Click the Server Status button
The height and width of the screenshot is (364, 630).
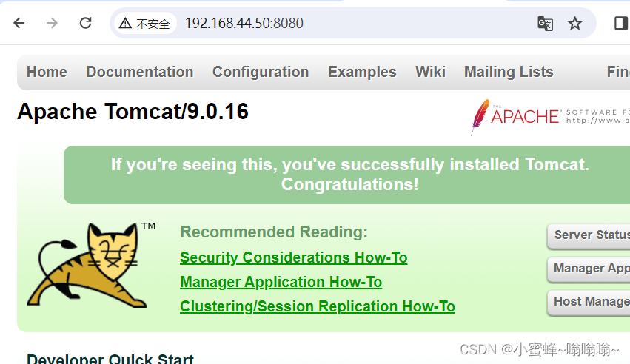[589, 235]
